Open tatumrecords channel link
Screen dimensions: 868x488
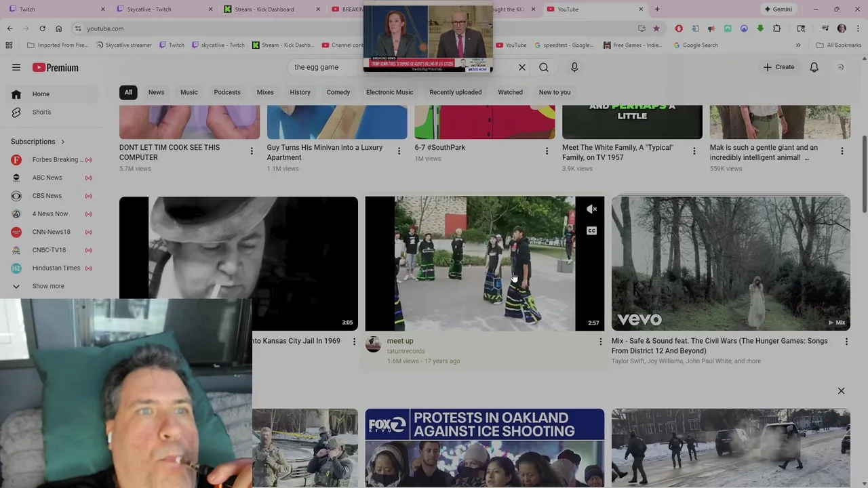coord(406,351)
